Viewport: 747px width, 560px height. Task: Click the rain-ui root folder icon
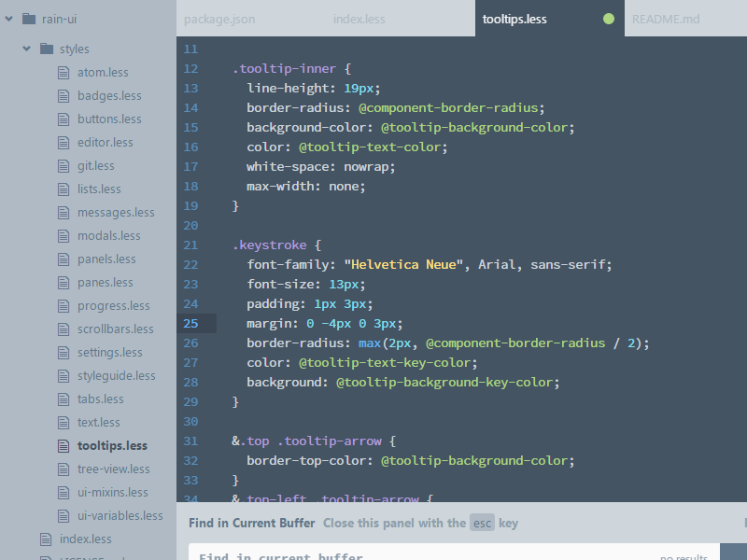pos(28,18)
